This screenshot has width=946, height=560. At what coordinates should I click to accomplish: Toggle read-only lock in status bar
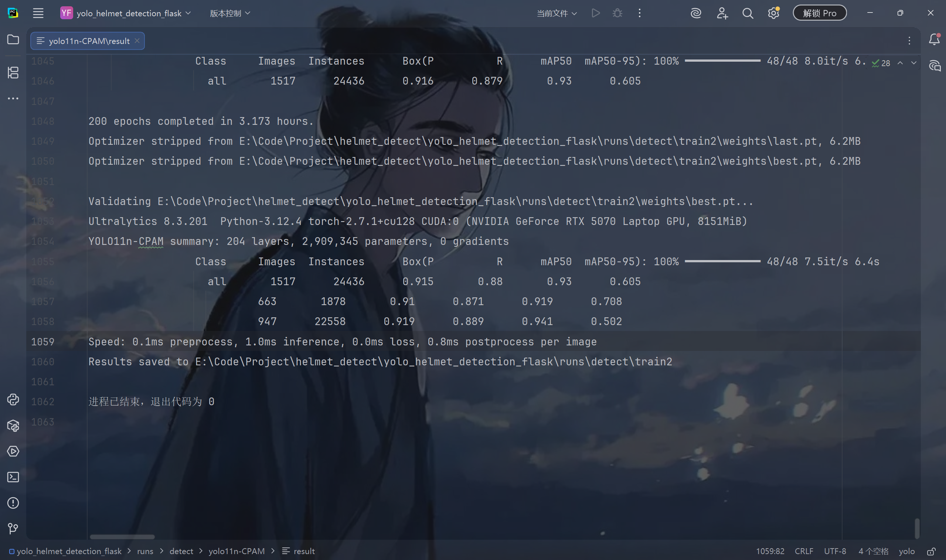[931, 552]
